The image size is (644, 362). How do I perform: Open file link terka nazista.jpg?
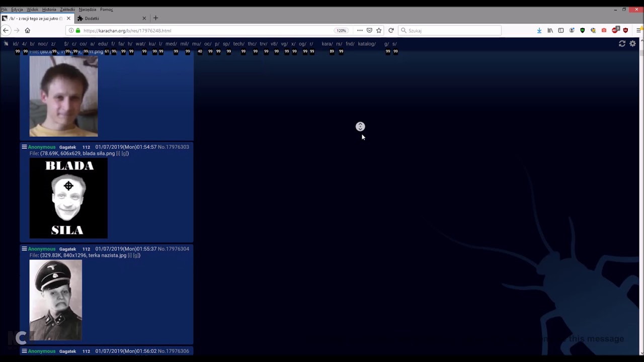(107, 255)
